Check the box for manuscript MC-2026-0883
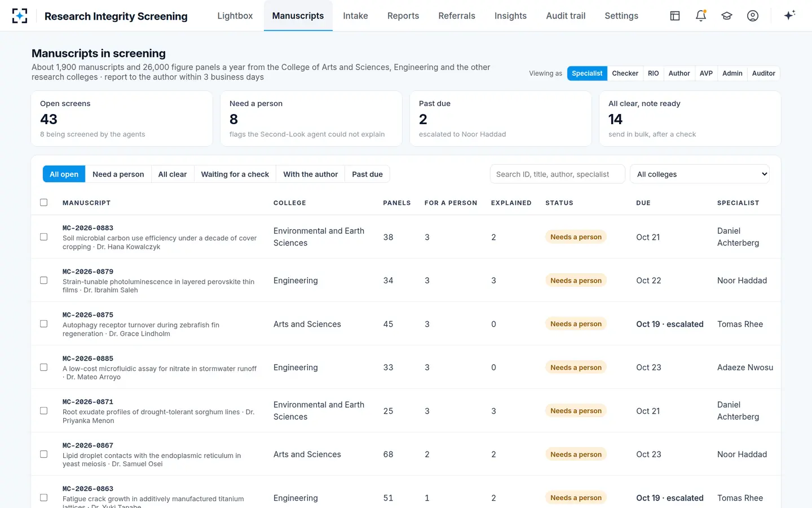Image resolution: width=812 pixels, height=508 pixels. [x=44, y=237]
